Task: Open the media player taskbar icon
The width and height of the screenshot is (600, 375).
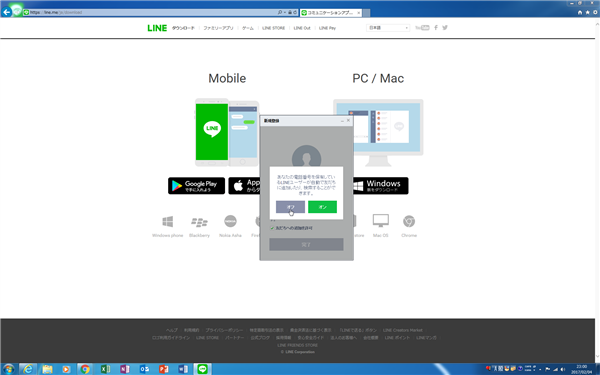Action: pos(66,369)
